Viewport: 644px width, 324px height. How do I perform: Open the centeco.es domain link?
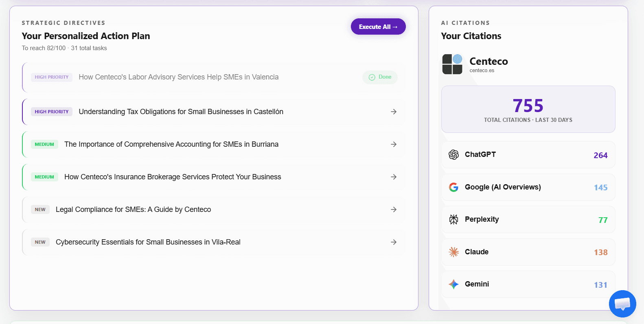click(x=482, y=71)
